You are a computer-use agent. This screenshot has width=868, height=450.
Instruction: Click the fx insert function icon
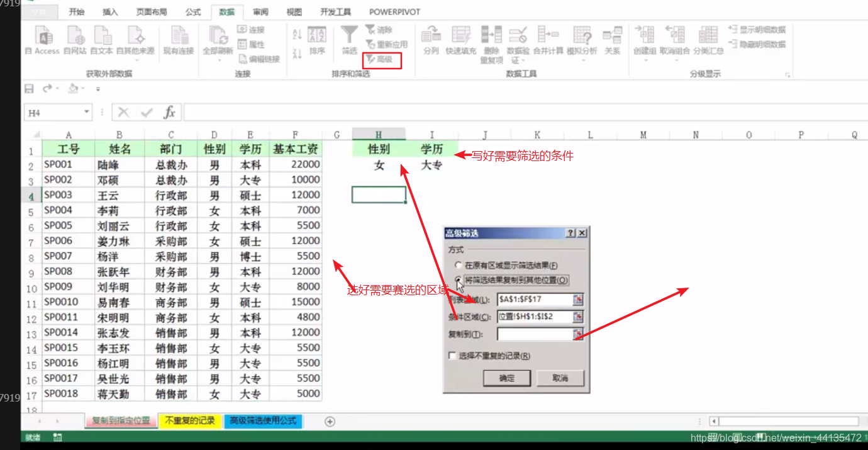tap(169, 113)
